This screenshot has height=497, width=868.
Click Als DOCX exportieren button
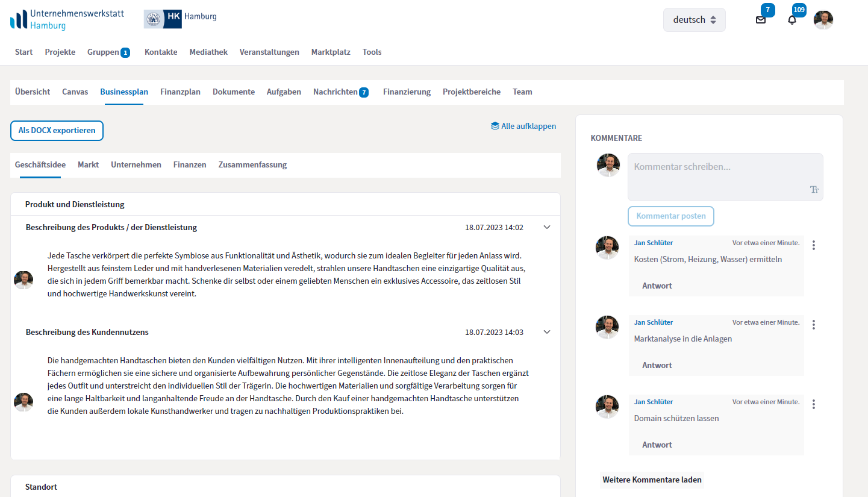click(x=57, y=131)
